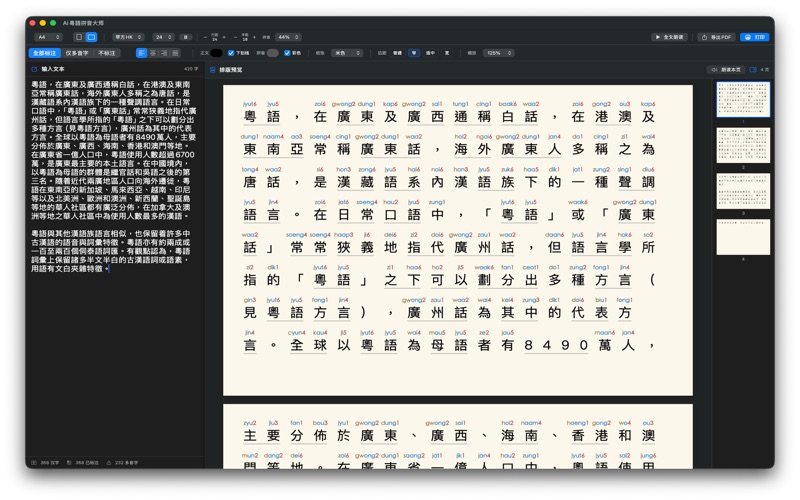Select landscape page orientation icon

(91, 37)
